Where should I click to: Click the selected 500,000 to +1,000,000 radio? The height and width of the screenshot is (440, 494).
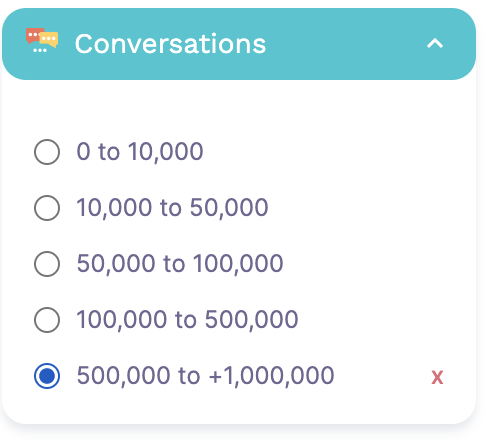click(x=47, y=376)
